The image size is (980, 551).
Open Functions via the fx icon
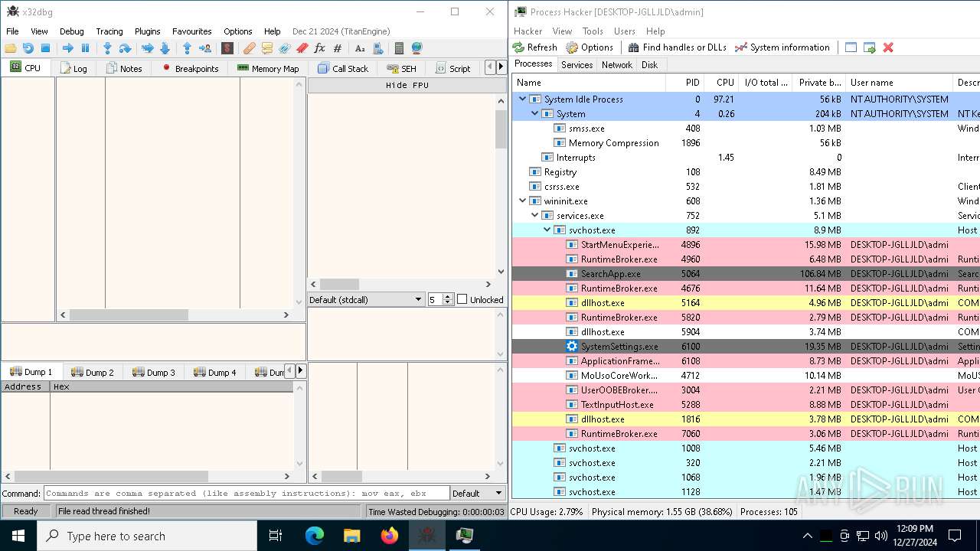point(319,48)
